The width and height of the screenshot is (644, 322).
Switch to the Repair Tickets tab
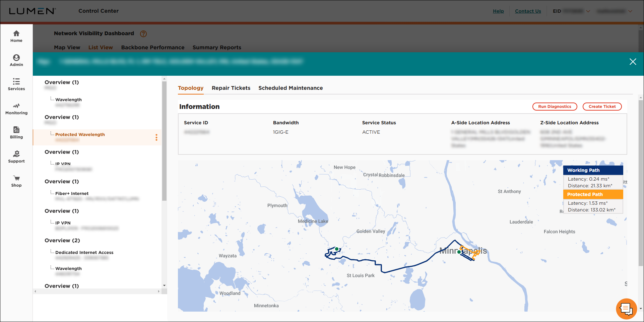(x=231, y=88)
